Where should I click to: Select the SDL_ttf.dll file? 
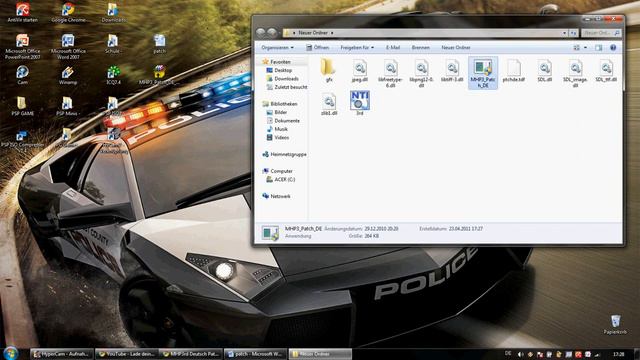coord(606,70)
